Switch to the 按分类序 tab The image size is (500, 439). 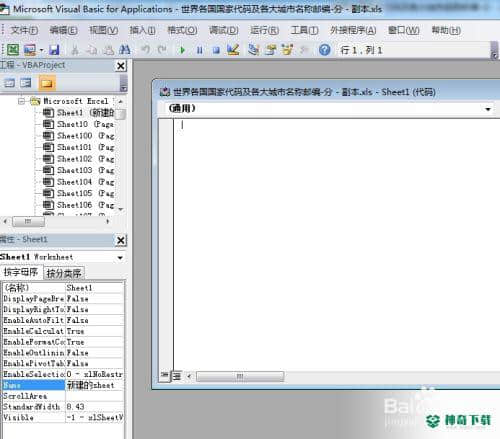[64, 273]
